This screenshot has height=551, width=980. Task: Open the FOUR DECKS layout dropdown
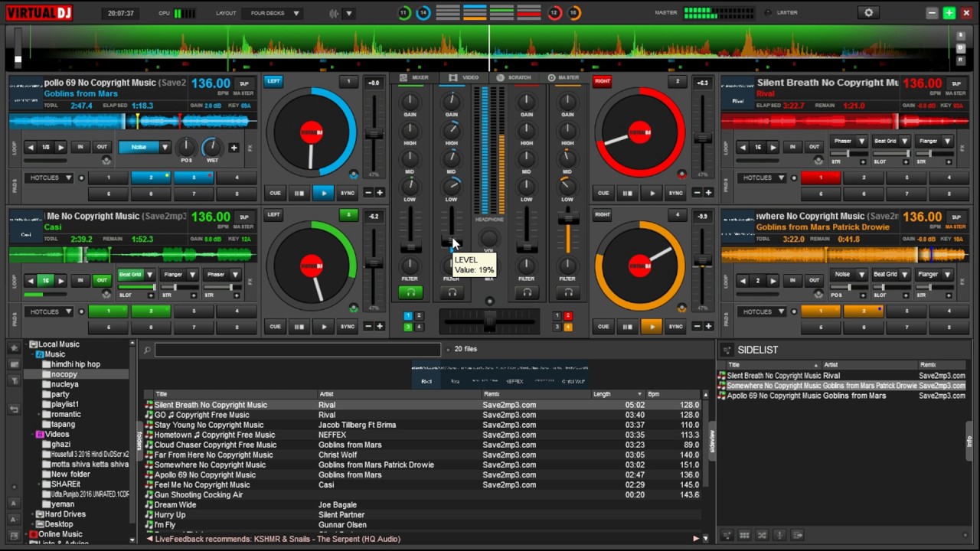pos(273,13)
